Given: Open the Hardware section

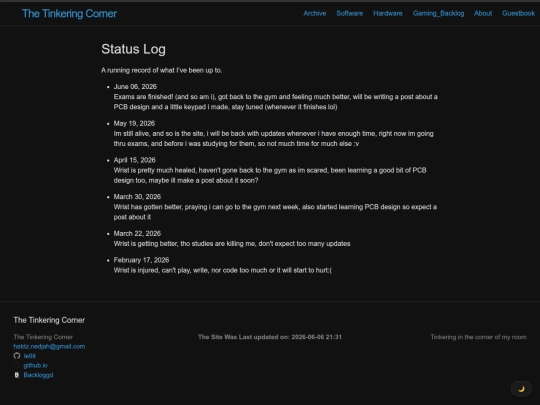Looking at the screenshot, I should (x=388, y=13).
